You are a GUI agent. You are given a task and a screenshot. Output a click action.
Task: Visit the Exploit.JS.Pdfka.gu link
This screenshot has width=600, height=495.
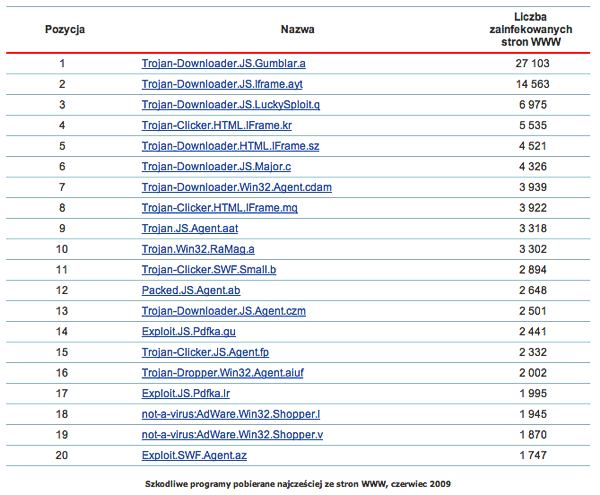click(189, 332)
